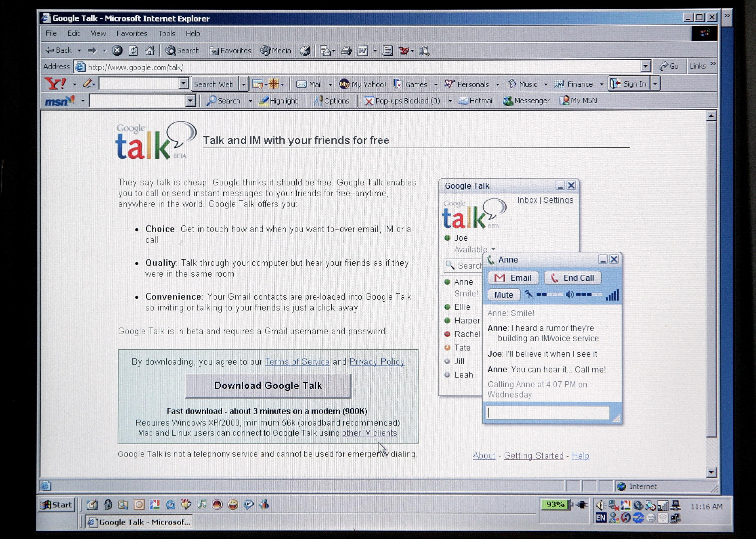This screenshot has height=539, width=756.
Task: Click the Windows Start button
Action: [56, 505]
